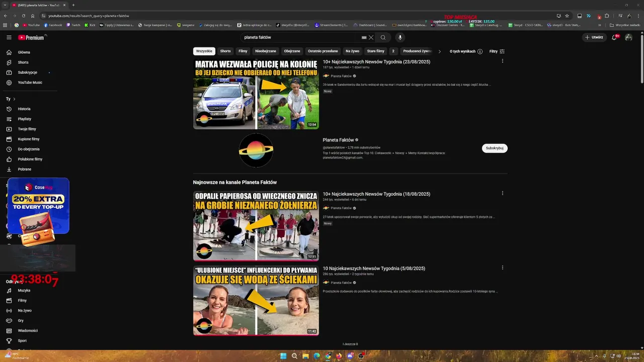Select the Nieobejrzane filter chip
This screenshot has width=644, height=362.
coord(266,51)
